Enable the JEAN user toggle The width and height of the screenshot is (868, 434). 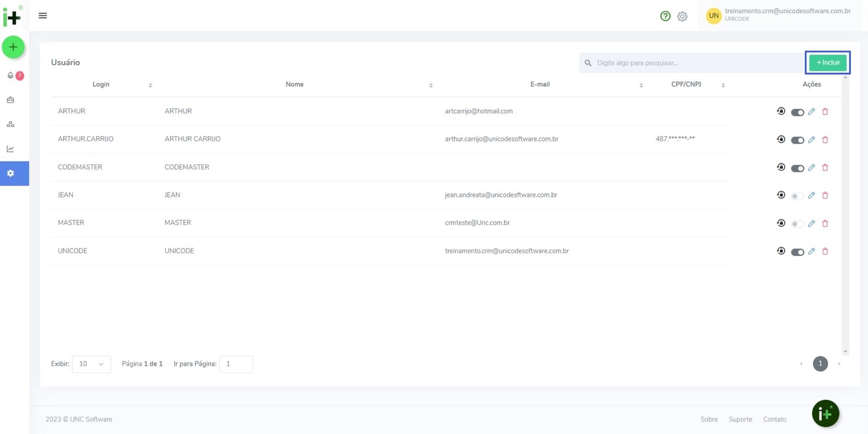797,196
